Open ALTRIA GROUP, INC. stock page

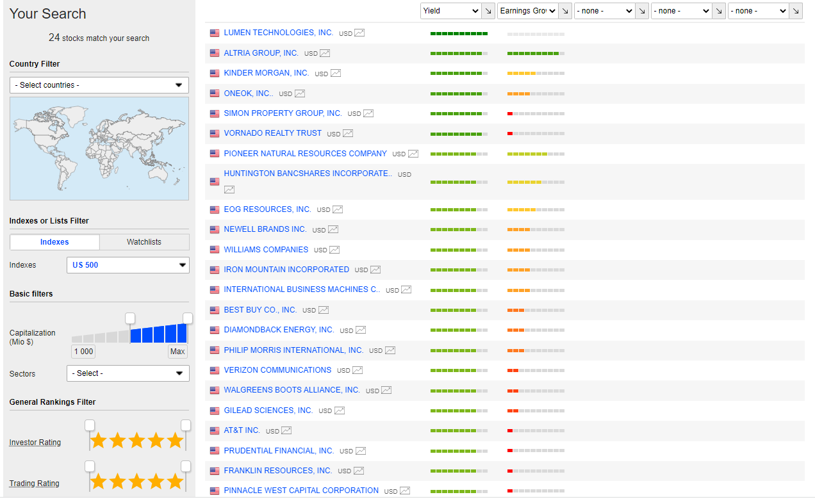click(x=261, y=53)
